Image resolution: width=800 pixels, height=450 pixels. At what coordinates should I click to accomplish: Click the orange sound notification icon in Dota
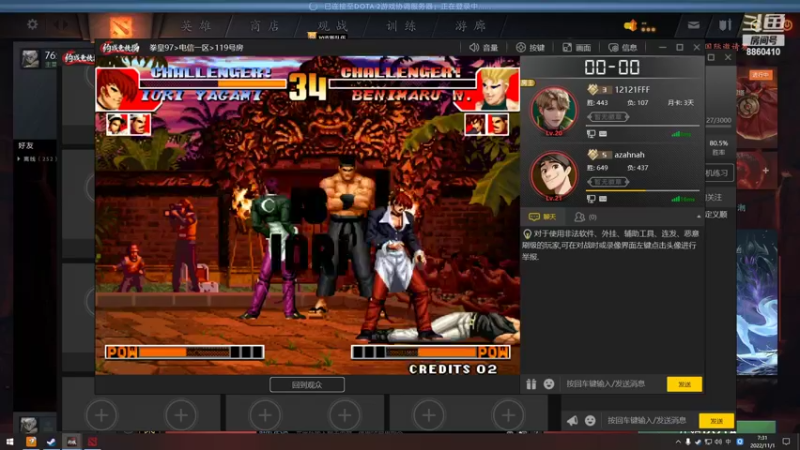coord(631,25)
